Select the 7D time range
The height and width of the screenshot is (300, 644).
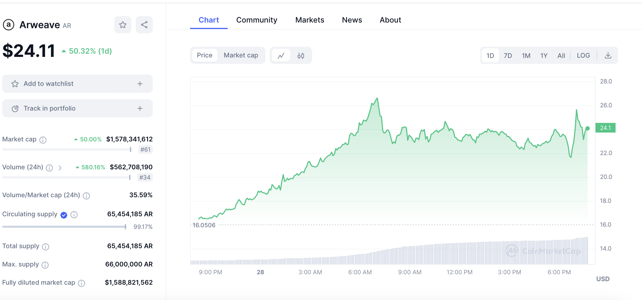508,56
